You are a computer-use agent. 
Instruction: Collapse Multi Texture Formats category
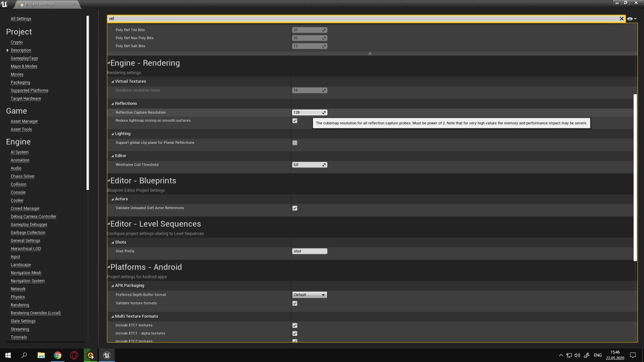click(113, 317)
